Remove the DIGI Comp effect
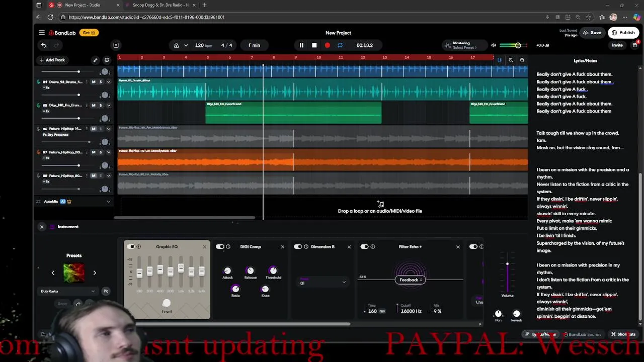Viewport: 644px width, 362px height. [282, 247]
